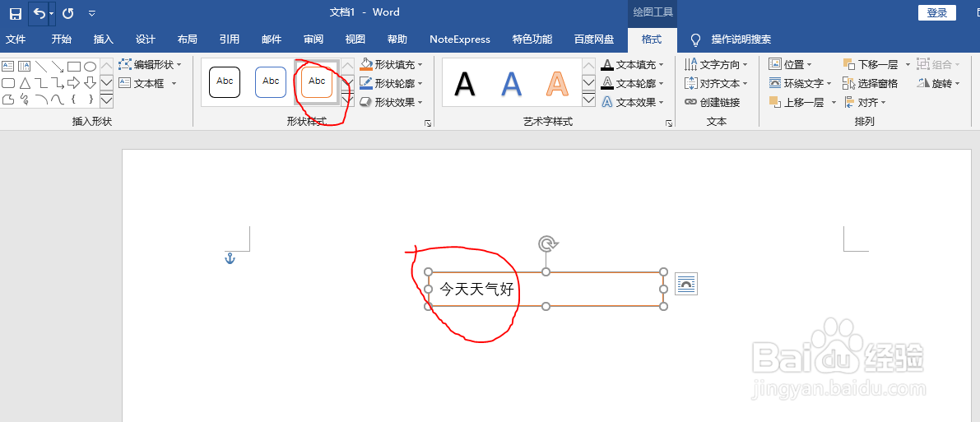Click the 创建链接 button
980x422 pixels.
[713, 102]
